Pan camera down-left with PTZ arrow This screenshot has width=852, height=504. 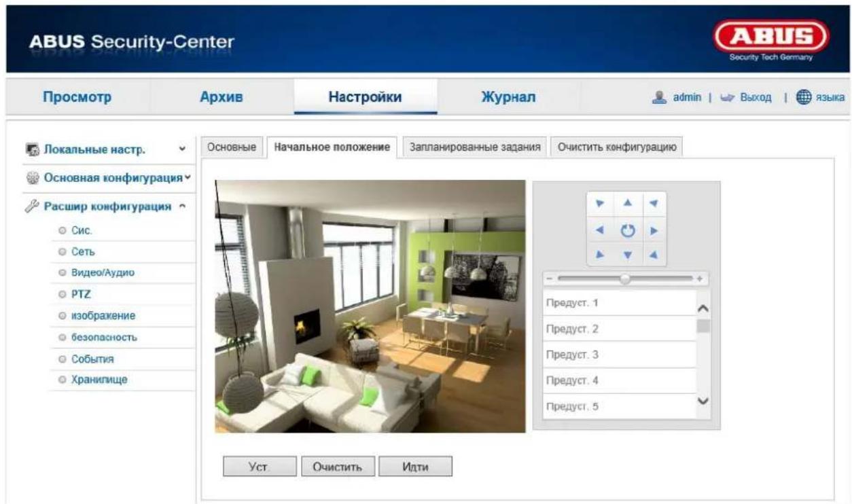point(599,254)
